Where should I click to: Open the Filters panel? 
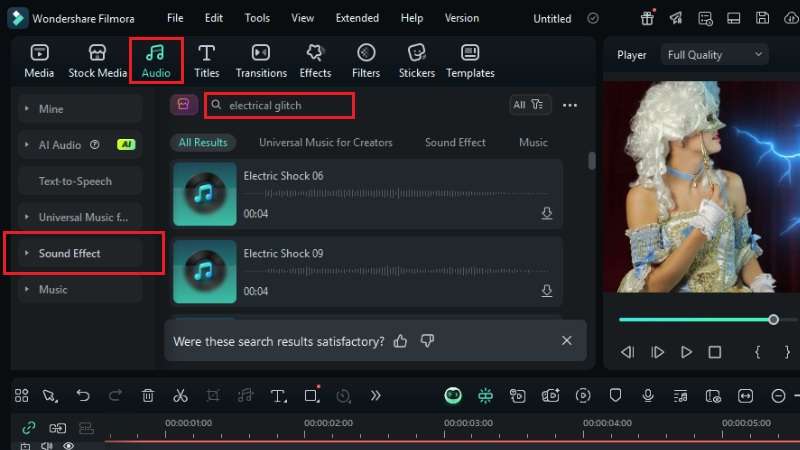[x=366, y=61]
